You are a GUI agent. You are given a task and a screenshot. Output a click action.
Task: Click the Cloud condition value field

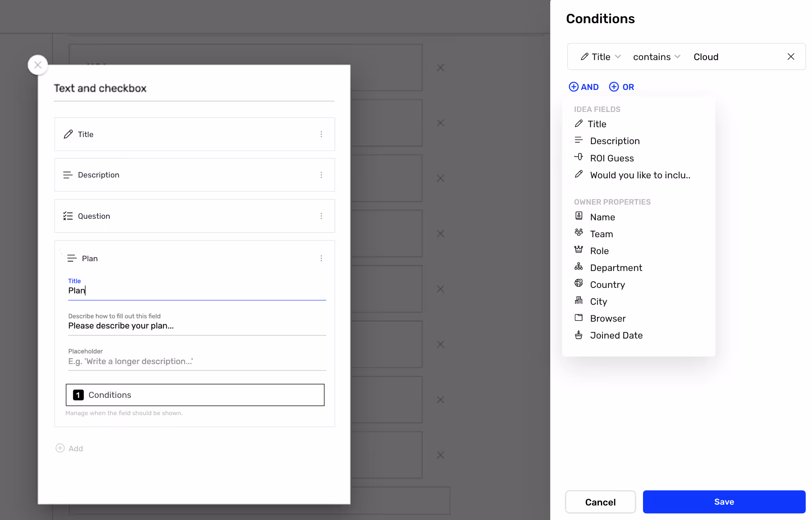(706, 57)
